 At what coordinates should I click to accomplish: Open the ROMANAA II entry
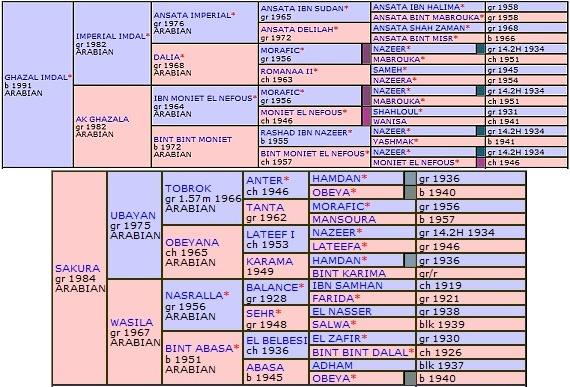tap(287, 71)
